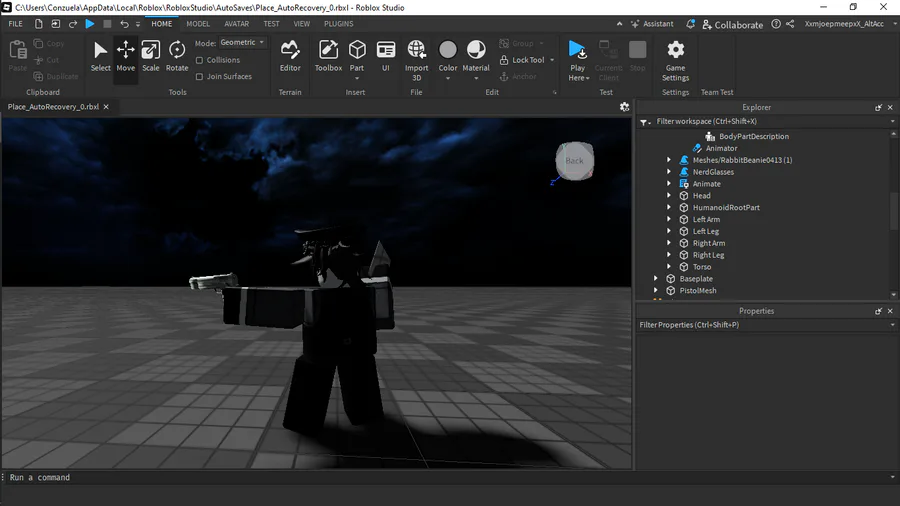900x506 pixels.
Task: Switch to the HOME tab
Action: [x=161, y=24]
